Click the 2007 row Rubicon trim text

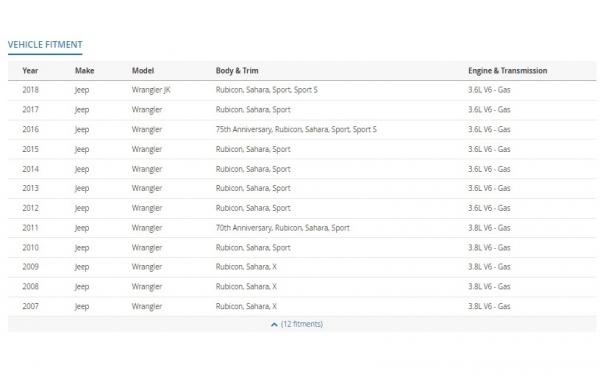coord(229,306)
